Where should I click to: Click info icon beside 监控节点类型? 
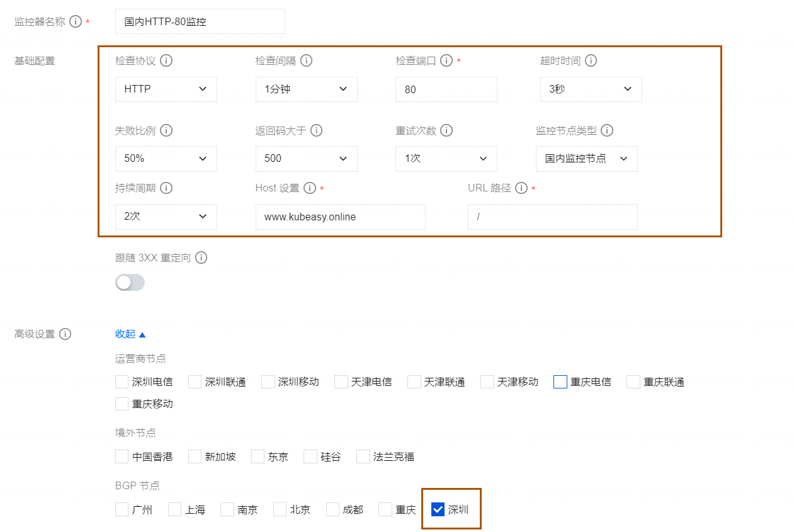[x=607, y=130]
